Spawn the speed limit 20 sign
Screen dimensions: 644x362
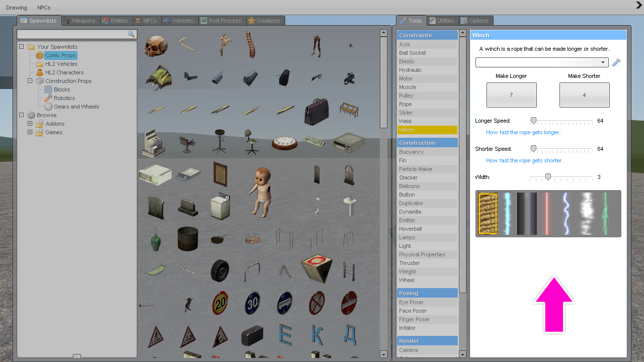pos(220,303)
